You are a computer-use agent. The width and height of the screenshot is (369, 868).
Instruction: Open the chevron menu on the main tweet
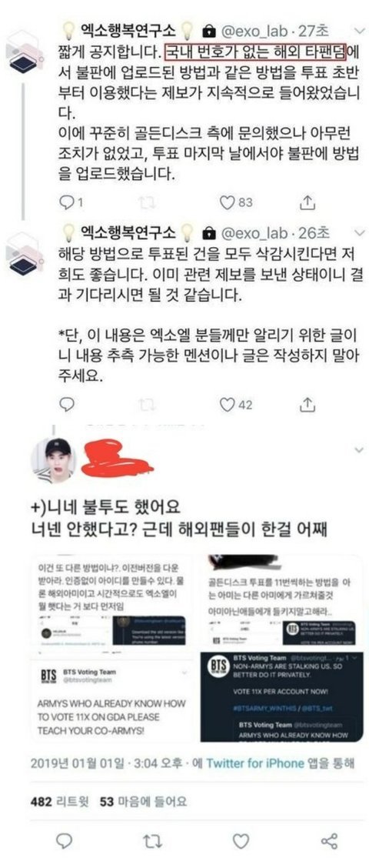360,449
